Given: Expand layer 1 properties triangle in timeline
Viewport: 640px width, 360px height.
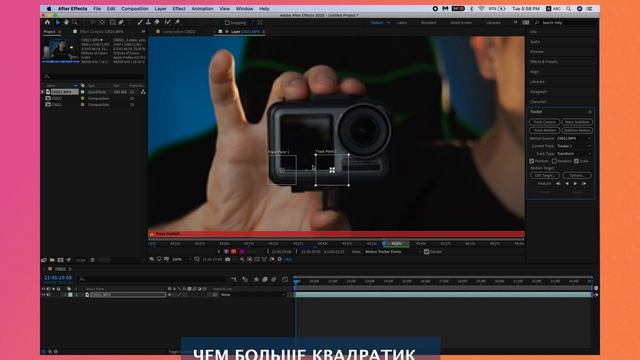Looking at the screenshot, I should (x=65, y=295).
